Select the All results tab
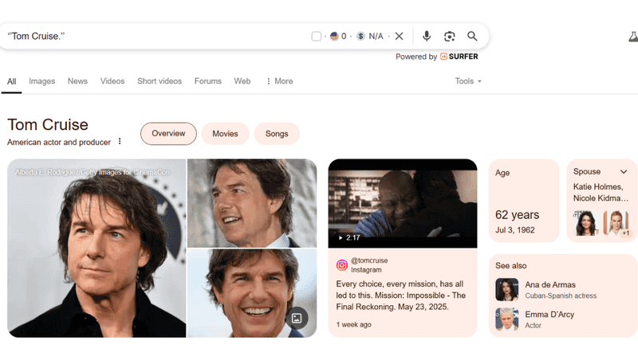Image resolution: width=638 pixels, height=364 pixels. click(x=11, y=81)
